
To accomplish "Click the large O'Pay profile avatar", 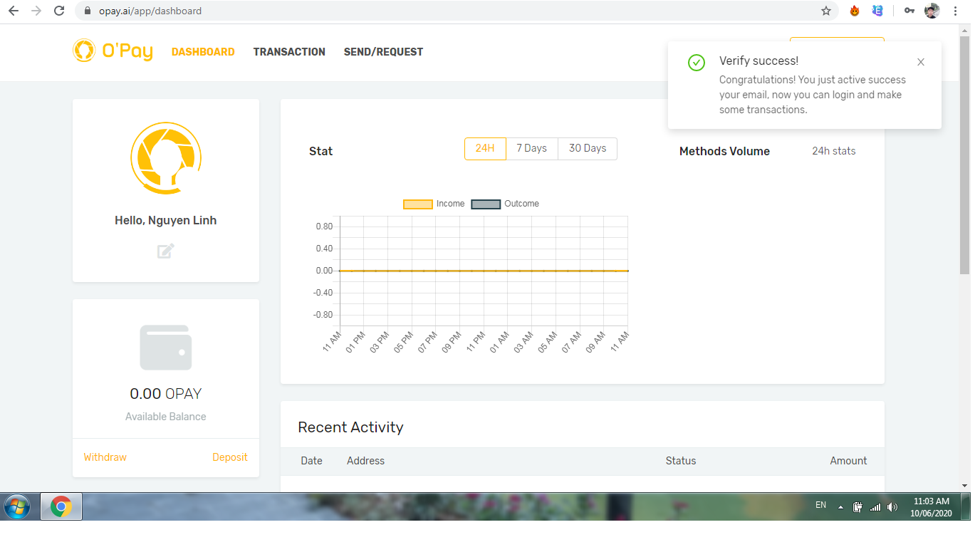I will pos(166,158).
